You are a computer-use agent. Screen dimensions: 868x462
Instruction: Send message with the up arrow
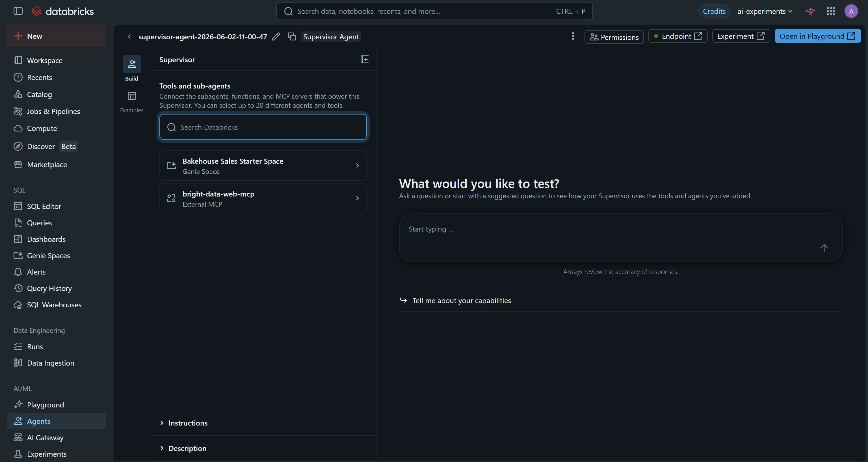(824, 248)
